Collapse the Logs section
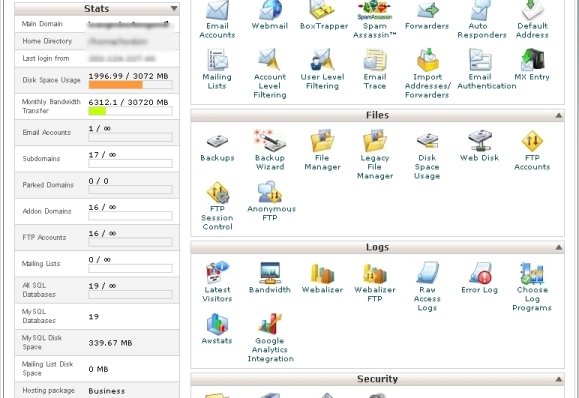The image size is (579, 398). (558, 247)
